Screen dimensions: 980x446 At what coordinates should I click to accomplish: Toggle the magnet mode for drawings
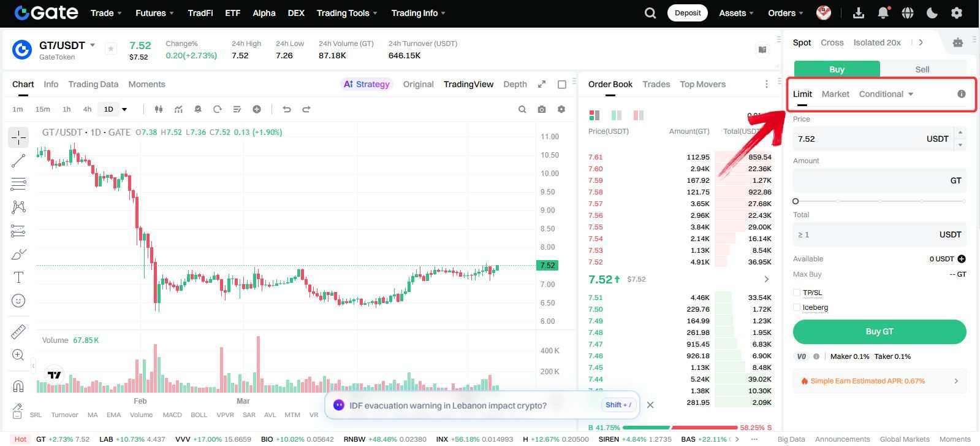18,386
